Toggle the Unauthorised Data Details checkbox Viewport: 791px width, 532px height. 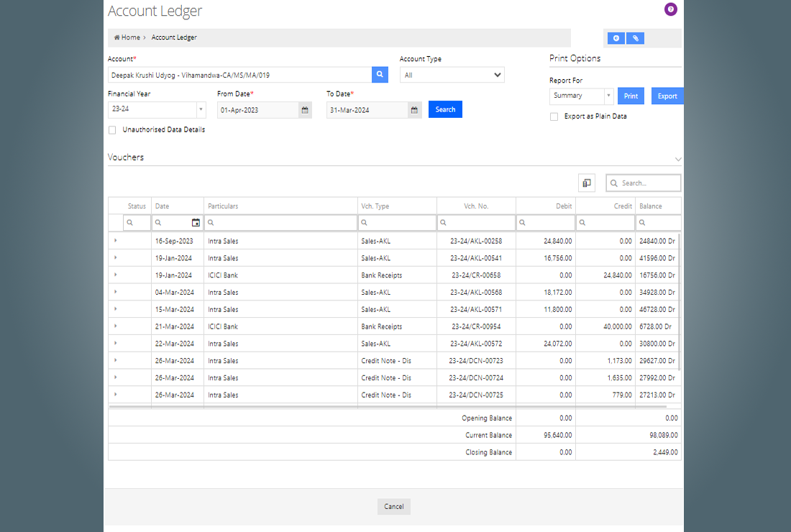(112, 130)
